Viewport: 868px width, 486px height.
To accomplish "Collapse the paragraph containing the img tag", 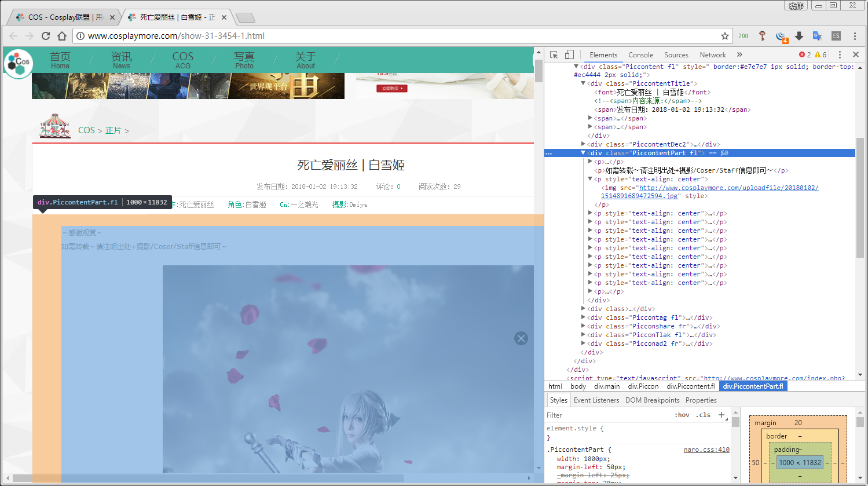I will click(x=590, y=179).
